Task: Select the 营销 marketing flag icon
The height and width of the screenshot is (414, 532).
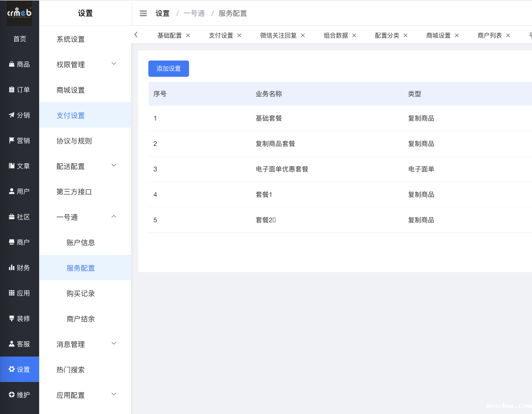Action: tap(12, 140)
